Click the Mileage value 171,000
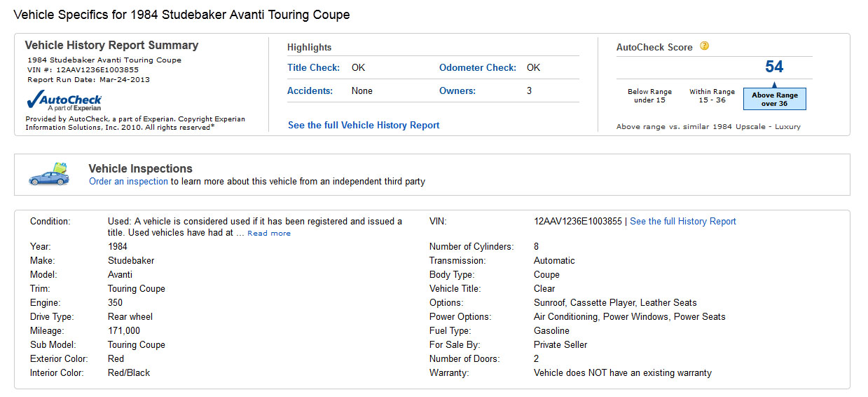The width and height of the screenshot is (868, 397). click(124, 330)
